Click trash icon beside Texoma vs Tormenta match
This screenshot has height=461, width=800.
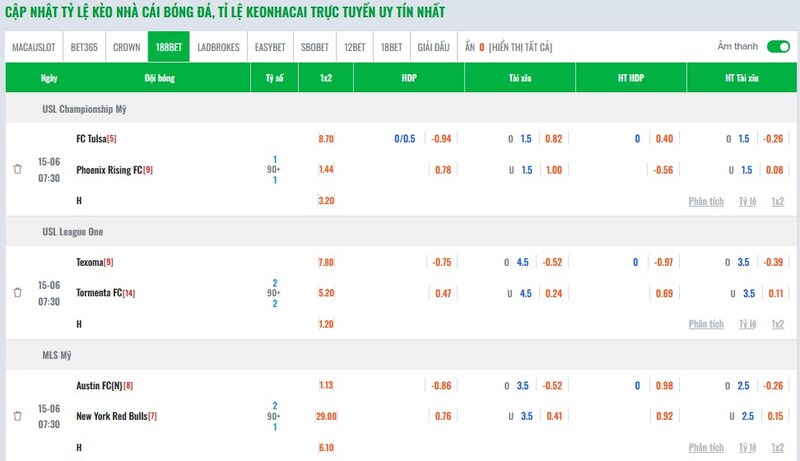tap(17, 293)
